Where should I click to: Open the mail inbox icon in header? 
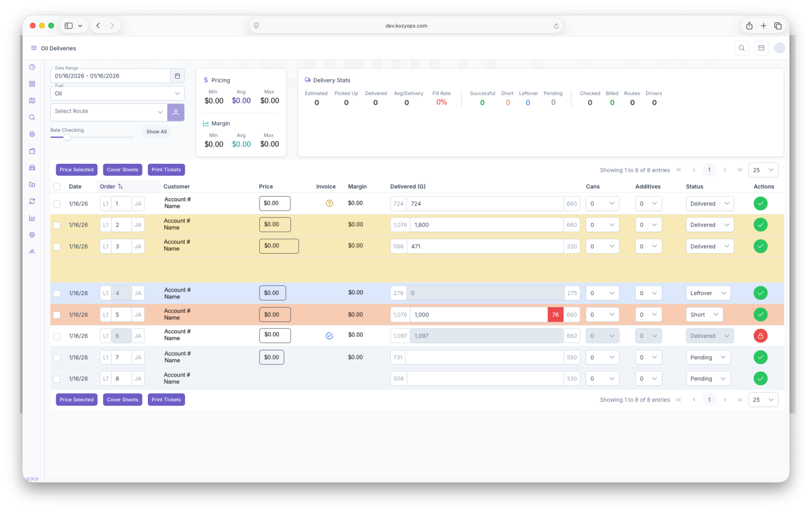[x=761, y=48]
